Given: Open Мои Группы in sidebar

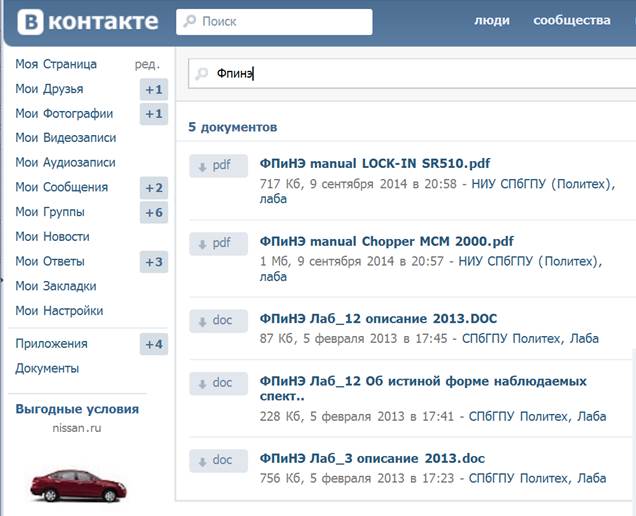Looking at the screenshot, I should pos(50,212).
